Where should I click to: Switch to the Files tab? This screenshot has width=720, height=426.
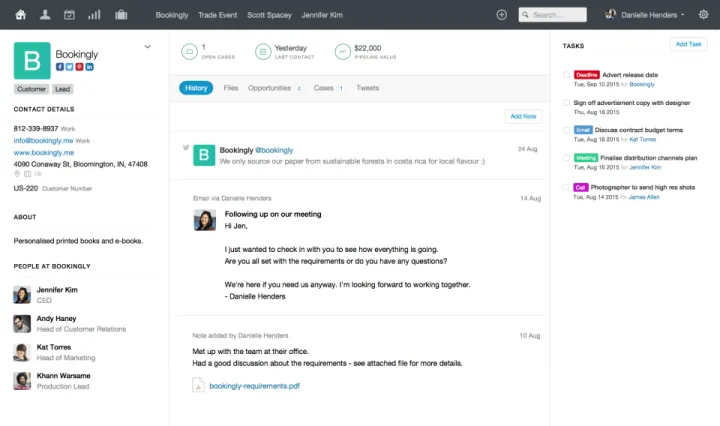[231, 88]
